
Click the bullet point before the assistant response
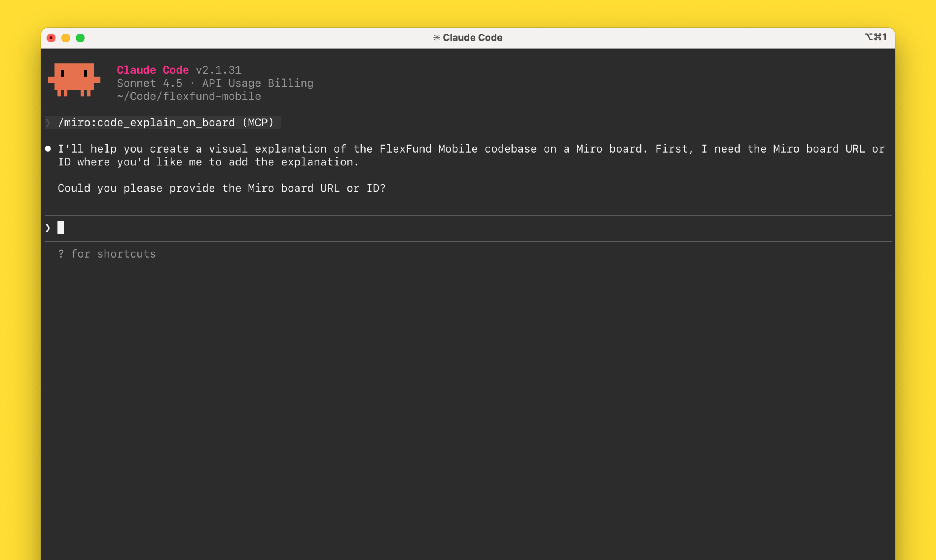48,149
